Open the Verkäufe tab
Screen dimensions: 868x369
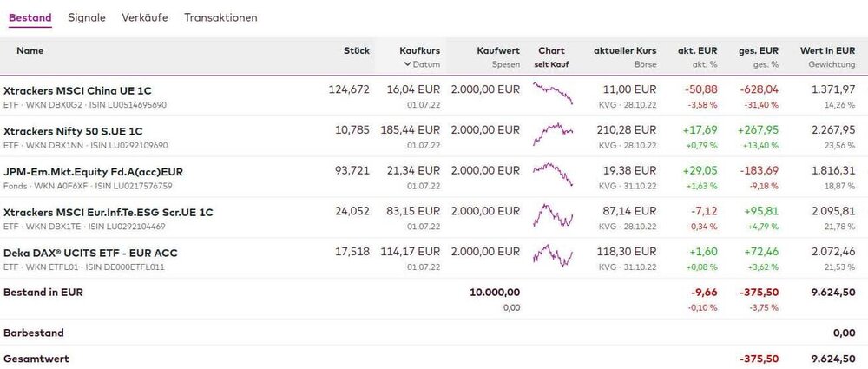[145, 17]
